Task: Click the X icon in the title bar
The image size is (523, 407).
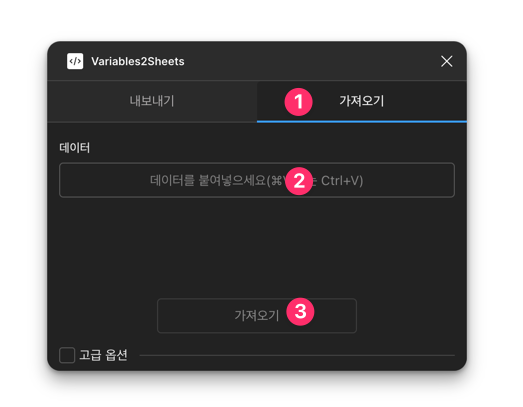Action: (447, 61)
